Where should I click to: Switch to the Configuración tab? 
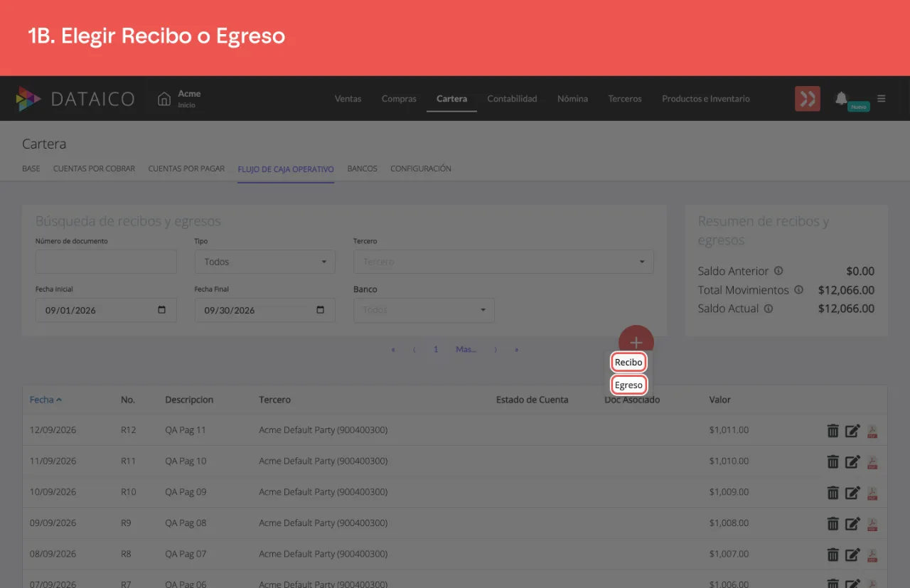coord(421,169)
